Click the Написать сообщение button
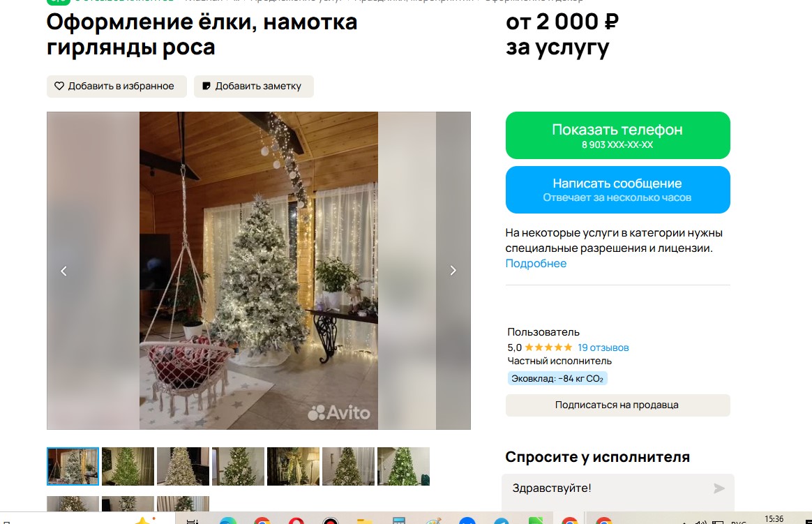The image size is (812, 524). (x=618, y=190)
